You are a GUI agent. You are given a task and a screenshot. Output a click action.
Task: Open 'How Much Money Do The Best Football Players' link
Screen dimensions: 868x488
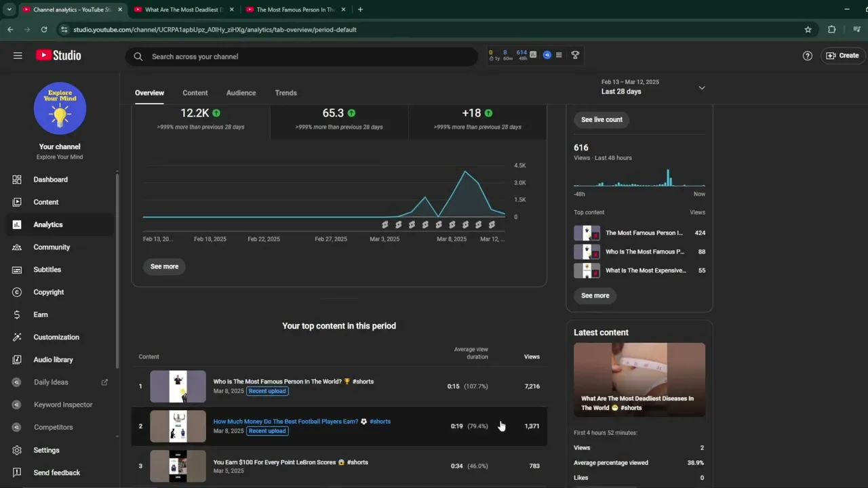click(x=302, y=422)
